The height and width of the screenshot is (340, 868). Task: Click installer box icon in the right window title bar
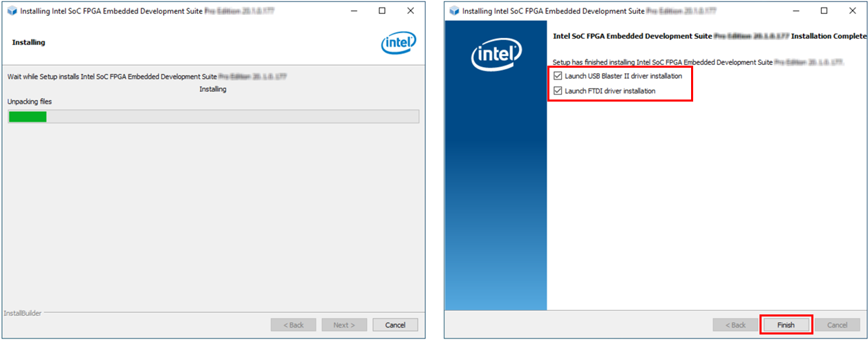pos(454,11)
